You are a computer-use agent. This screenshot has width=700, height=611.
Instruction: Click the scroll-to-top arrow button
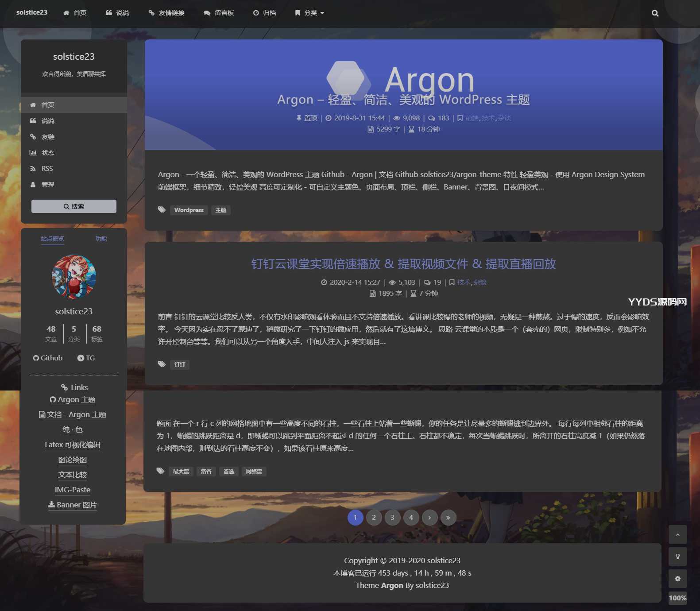pyautogui.click(x=677, y=534)
